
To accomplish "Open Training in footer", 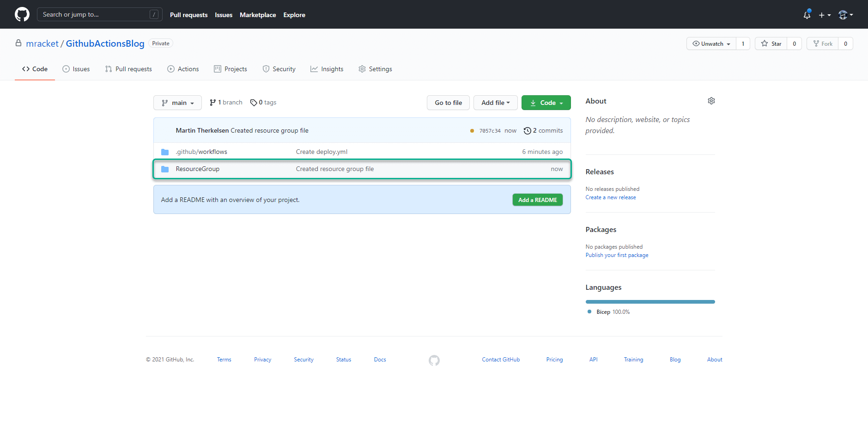I will (633, 360).
